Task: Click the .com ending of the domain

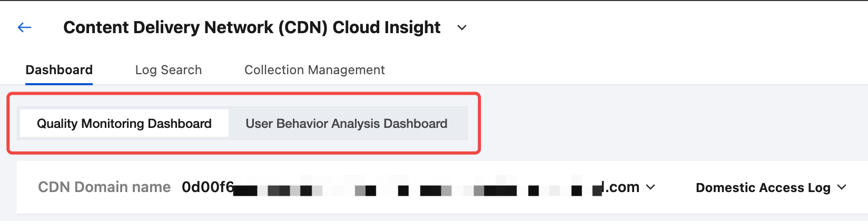Action: click(622, 187)
